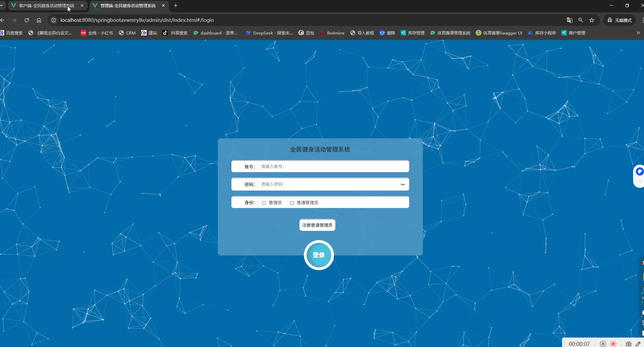The width and height of the screenshot is (644, 347).
Task: Open a new browser tab with plus
Action: [176, 5]
